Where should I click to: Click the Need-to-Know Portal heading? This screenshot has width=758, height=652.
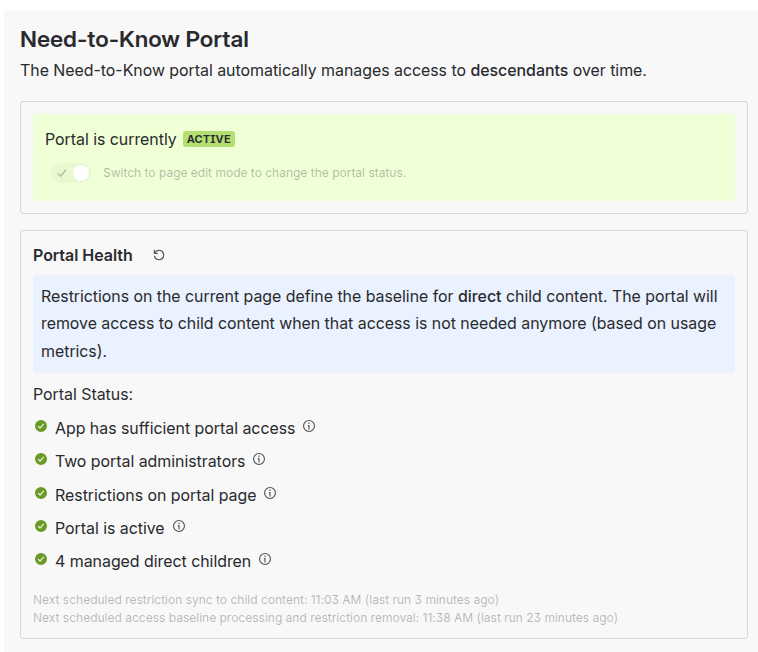coord(134,39)
